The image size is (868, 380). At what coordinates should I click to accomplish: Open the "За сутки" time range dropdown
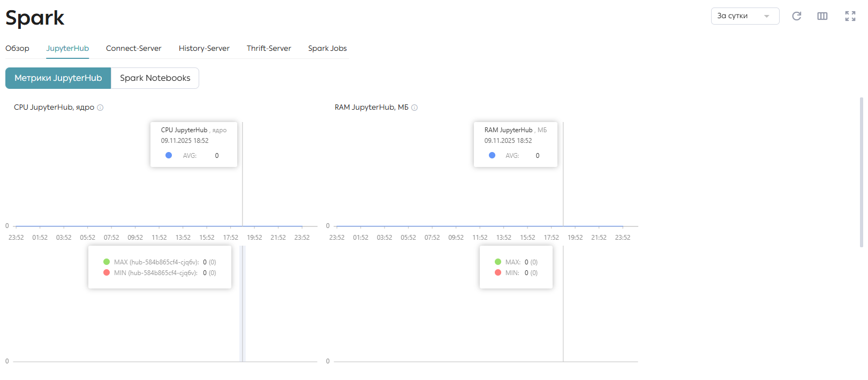745,16
